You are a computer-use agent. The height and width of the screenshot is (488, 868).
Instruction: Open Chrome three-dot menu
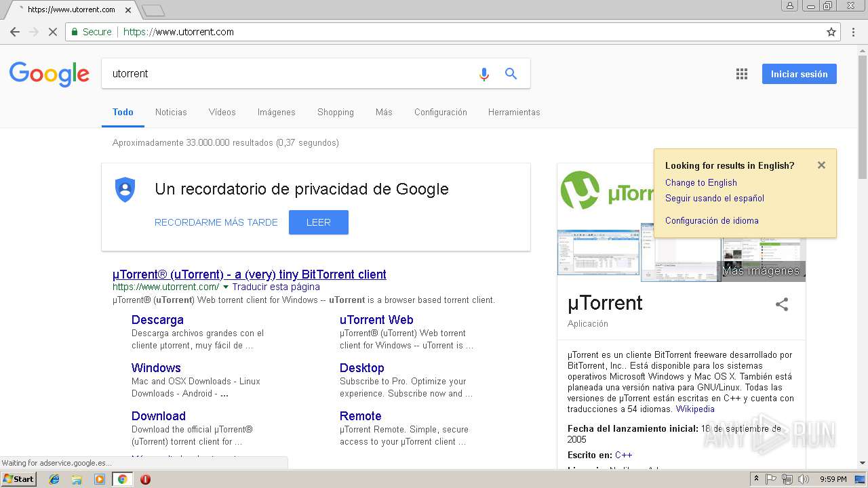coord(854,32)
